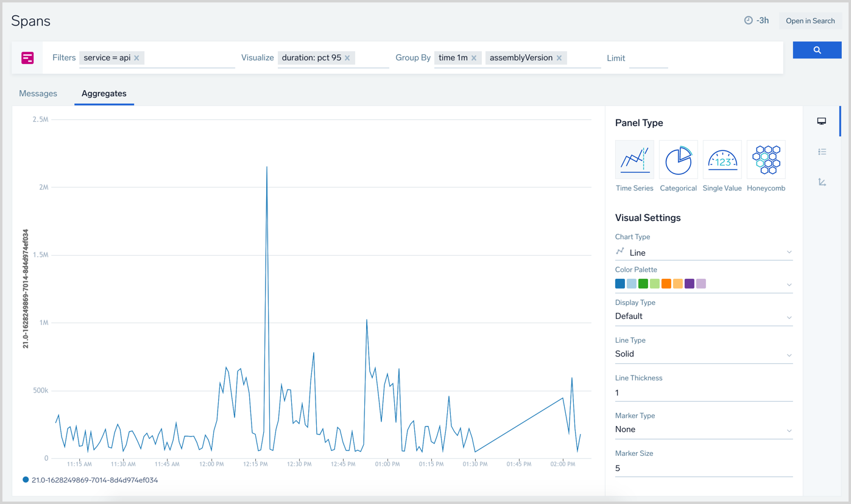Open the Color Palette dropdown
This screenshot has width=851, height=504.
[704, 284]
